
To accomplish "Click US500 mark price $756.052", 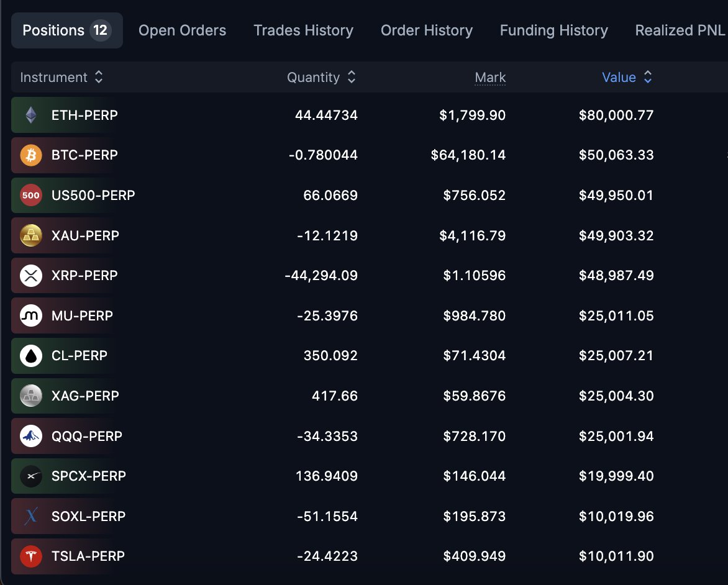I will pos(475,196).
